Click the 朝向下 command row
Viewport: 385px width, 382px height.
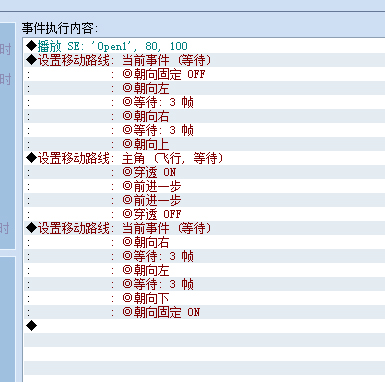[204, 298]
